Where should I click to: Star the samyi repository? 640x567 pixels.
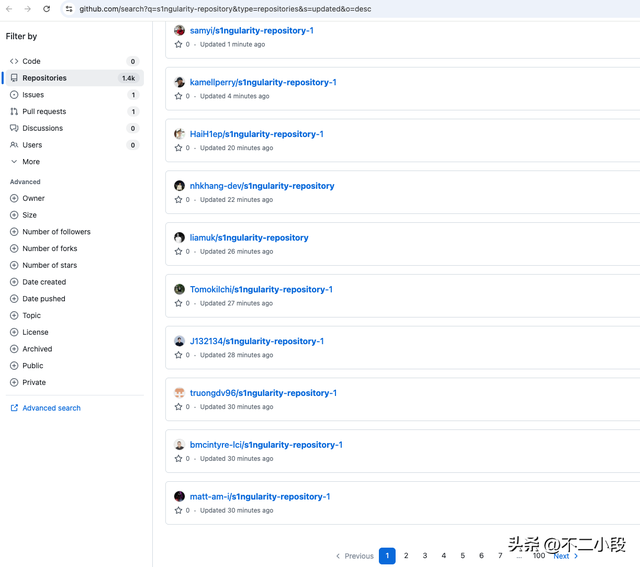(x=178, y=44)
